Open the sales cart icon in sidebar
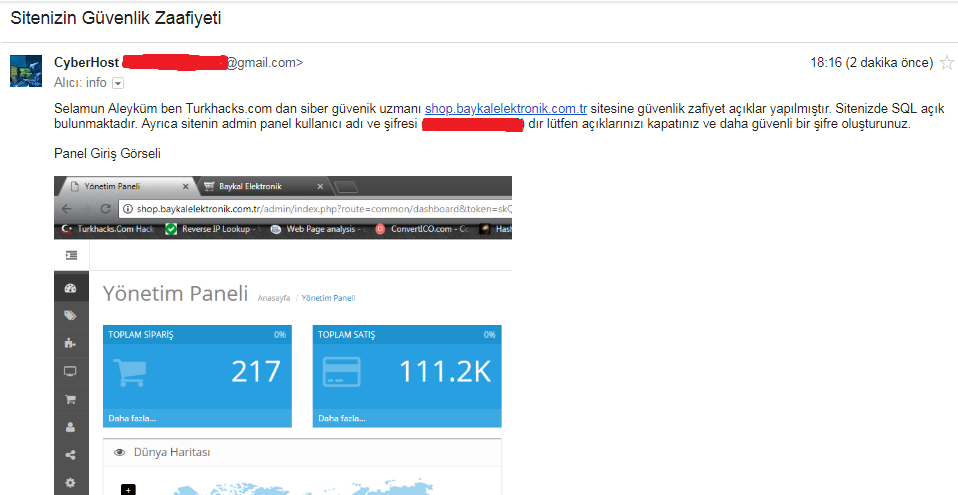 pos(70,399)
